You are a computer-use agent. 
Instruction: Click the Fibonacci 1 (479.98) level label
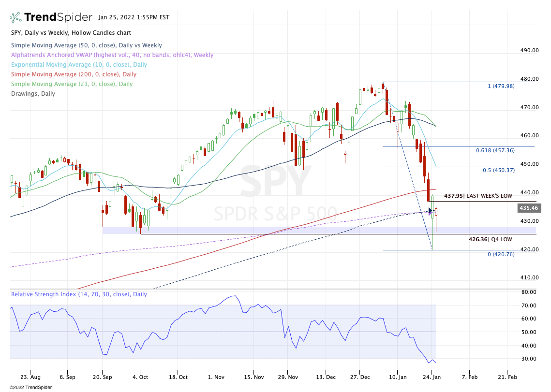click(501, 86)
